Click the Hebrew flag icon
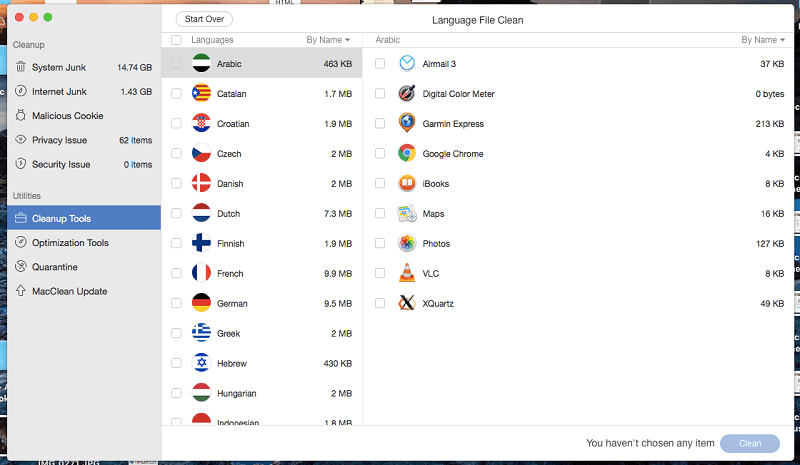 202,363
